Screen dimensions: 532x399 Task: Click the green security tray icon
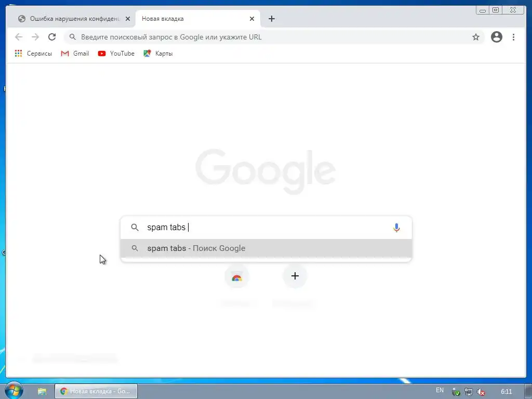pos(456,392)
